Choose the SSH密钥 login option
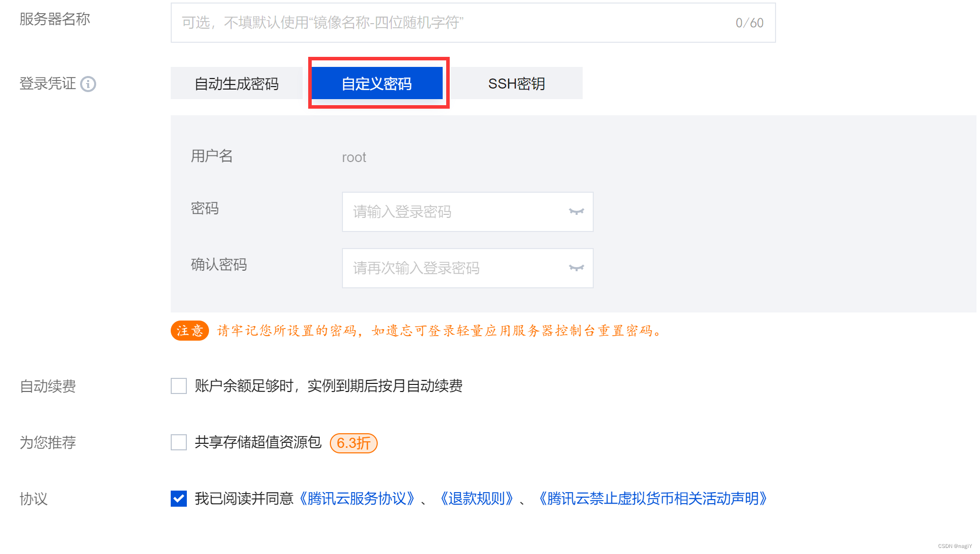 [x=517, y=84]
